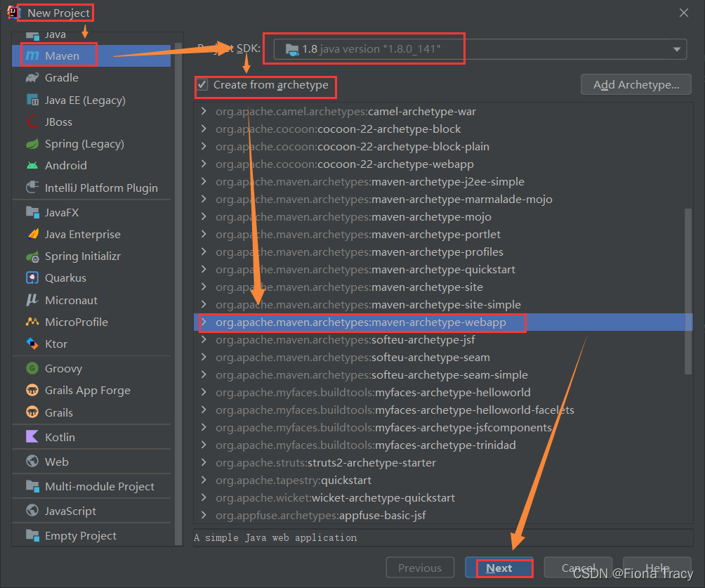Image resolution: width=705 pixels, height=588 pixels.
Task: Toggle the Create from archetype checkbox
Action: (202, 84)
